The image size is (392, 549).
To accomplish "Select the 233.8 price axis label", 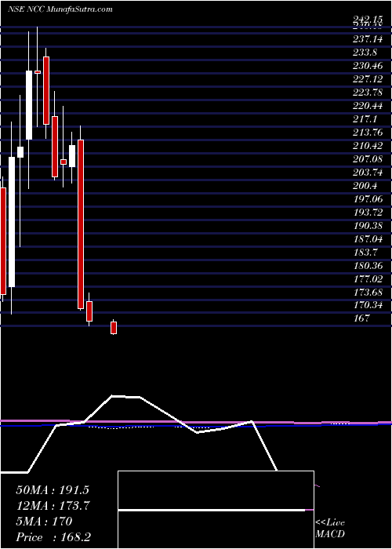I will (365, 53).
